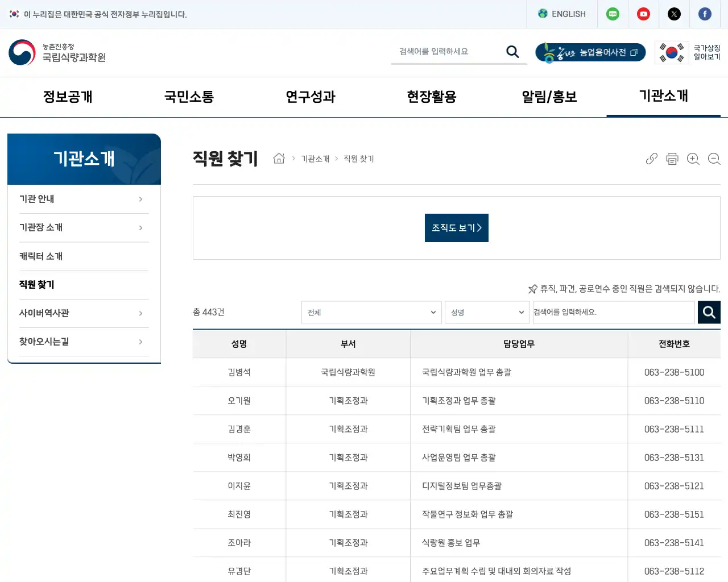Click the 농업용어사전 dictionary banner
The image size is (728, 582).
pos(590,52)
